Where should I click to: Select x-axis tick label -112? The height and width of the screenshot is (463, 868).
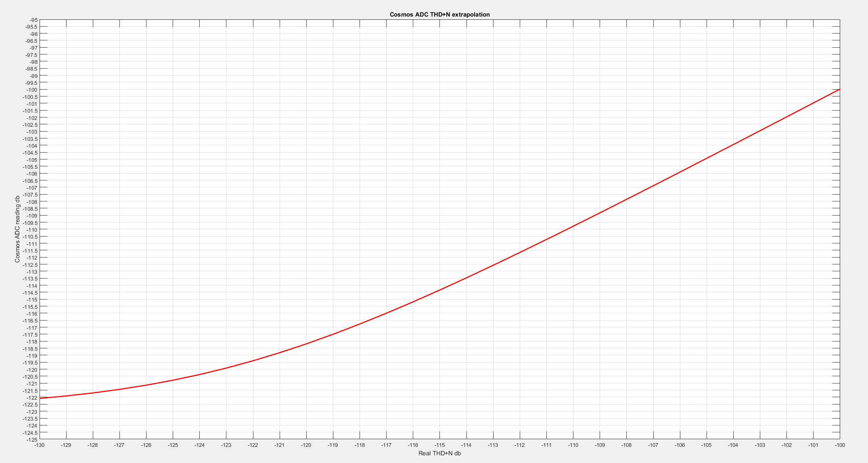click(520, 445)
